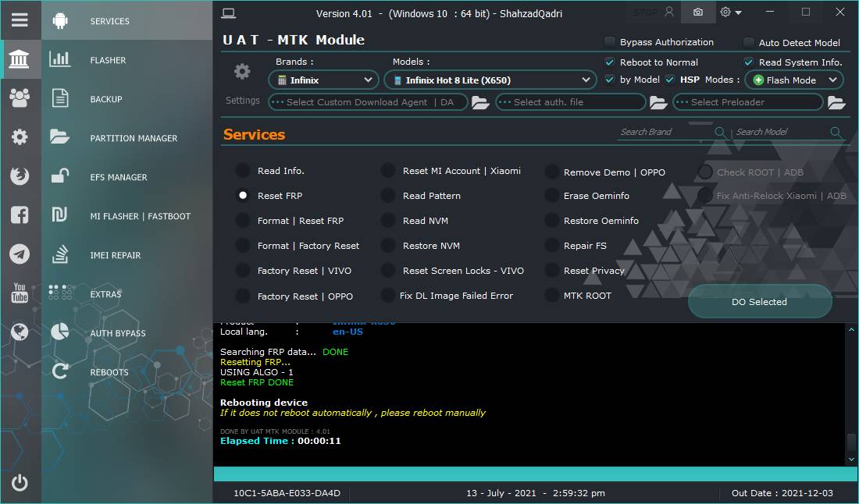Select the Read Info radio option
This screenshot has width=859, height=504.
[x=243, y=171]
